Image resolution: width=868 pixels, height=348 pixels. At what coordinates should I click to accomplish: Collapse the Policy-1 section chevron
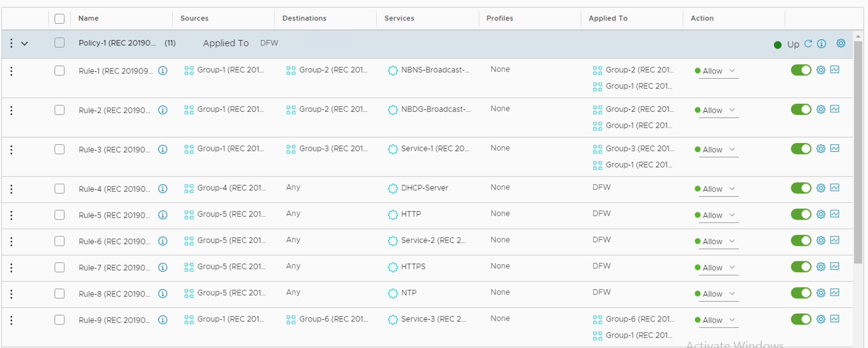(x=25, y=43)
